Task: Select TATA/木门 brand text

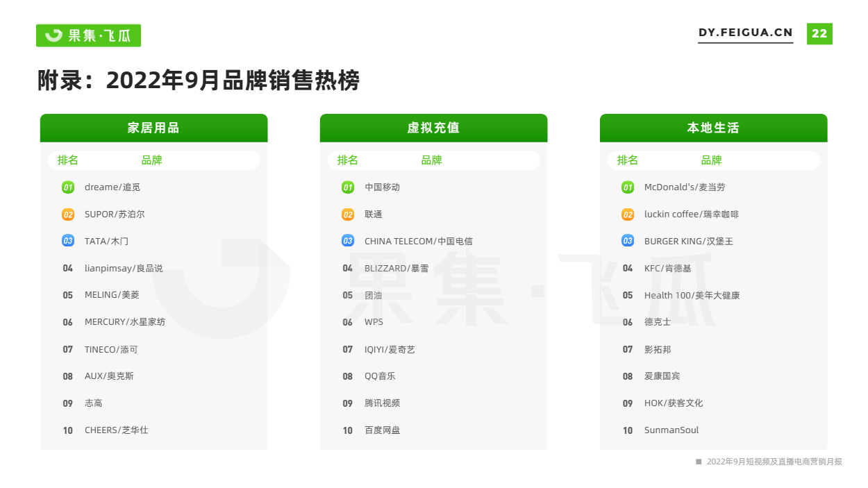Action: click(106, 241)
